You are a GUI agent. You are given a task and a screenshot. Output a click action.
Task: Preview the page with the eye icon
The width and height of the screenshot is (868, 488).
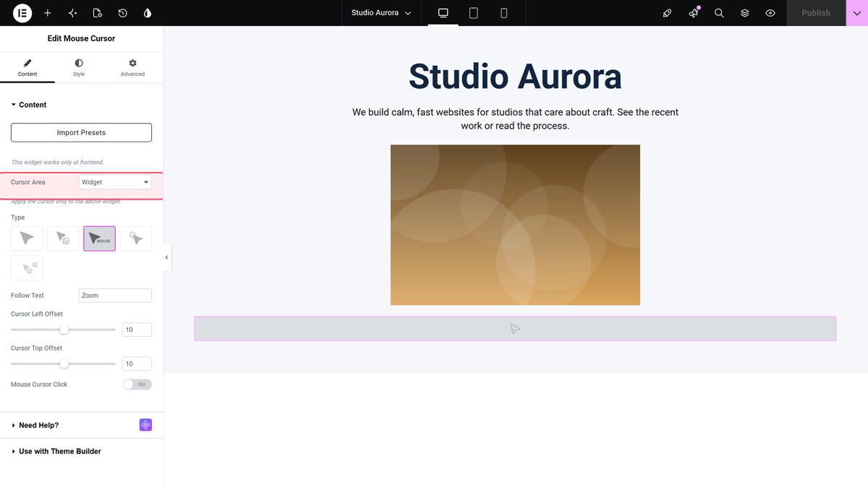(x=770, y=13)
